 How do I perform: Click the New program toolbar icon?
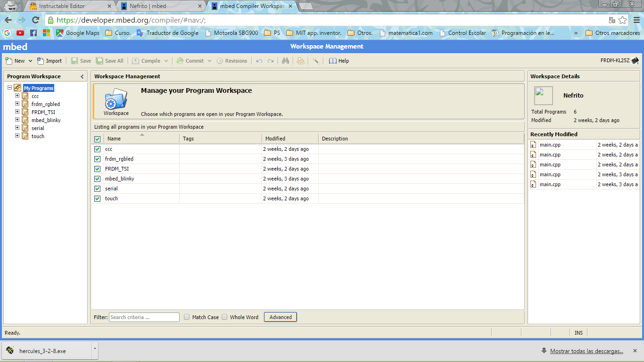click(x=9, y=61)
